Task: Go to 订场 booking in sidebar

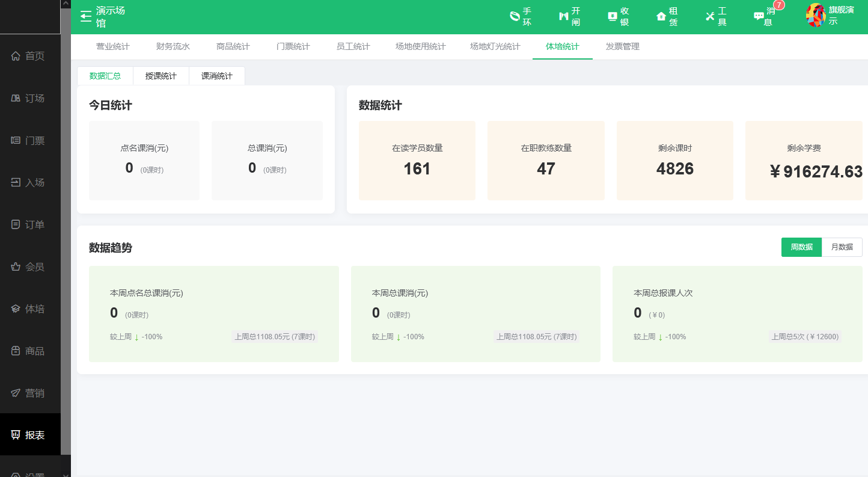Action: pyautogui.click(x=30, y=98)
